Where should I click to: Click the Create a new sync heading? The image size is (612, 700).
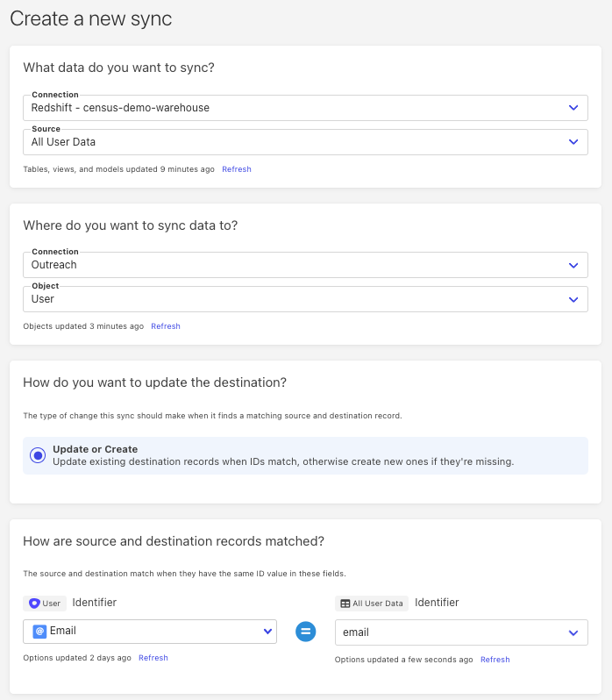point(91,18)
